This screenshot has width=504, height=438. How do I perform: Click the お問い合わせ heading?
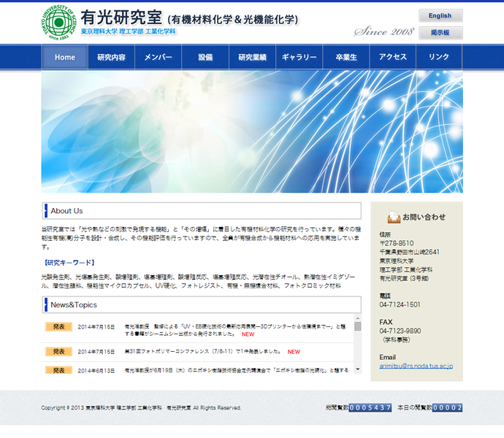click(x=424, y=218)
